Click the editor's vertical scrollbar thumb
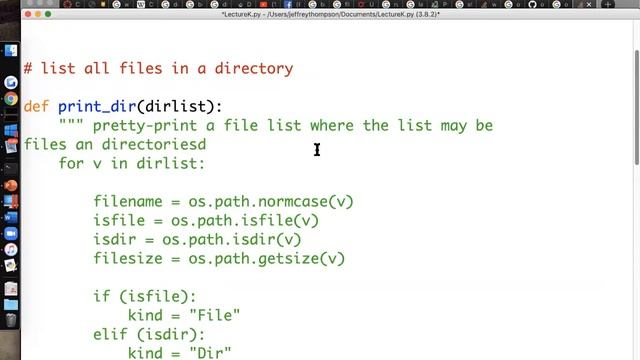Viewport: 640px width, 360px height. [637, 108]
